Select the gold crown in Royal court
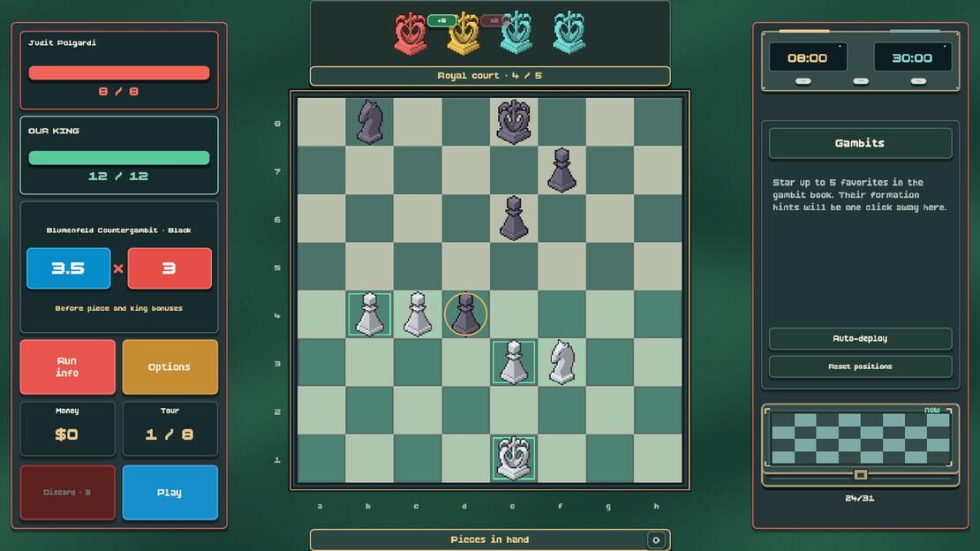 pos(464,33)
